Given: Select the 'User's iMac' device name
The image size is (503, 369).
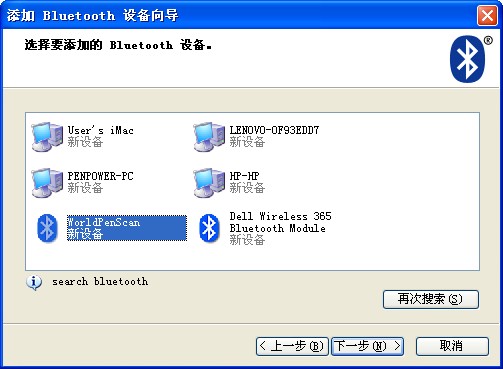Looking at the screenshot, I should point(100,130).
